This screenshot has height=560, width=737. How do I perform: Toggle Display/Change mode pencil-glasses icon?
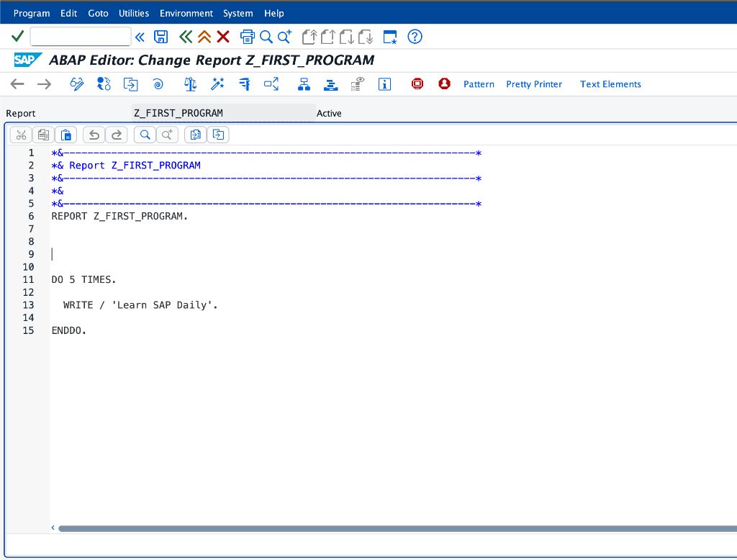(x=76, y=84)
